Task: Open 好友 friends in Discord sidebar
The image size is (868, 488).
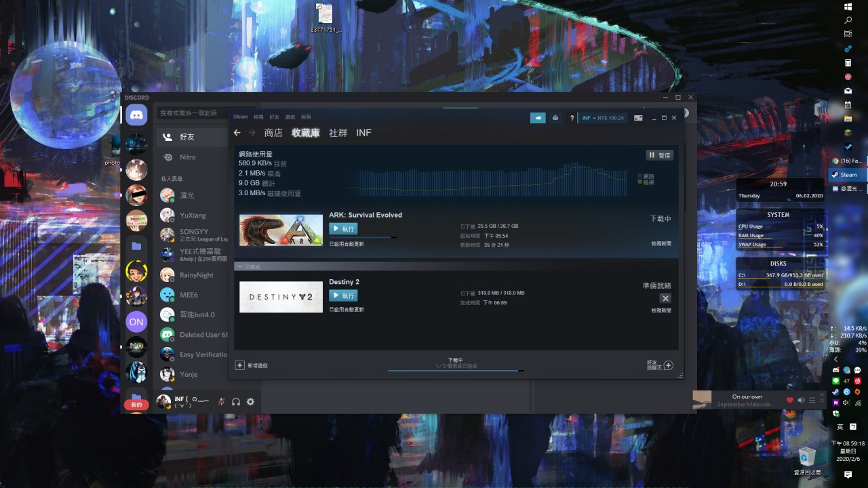Action: pos(192,137)
